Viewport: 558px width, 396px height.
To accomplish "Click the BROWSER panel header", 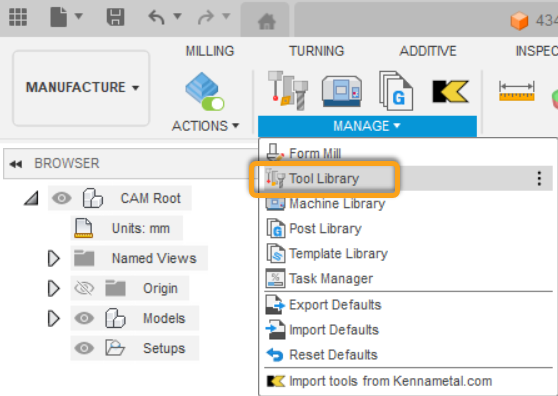I will (x=131, y=164).
